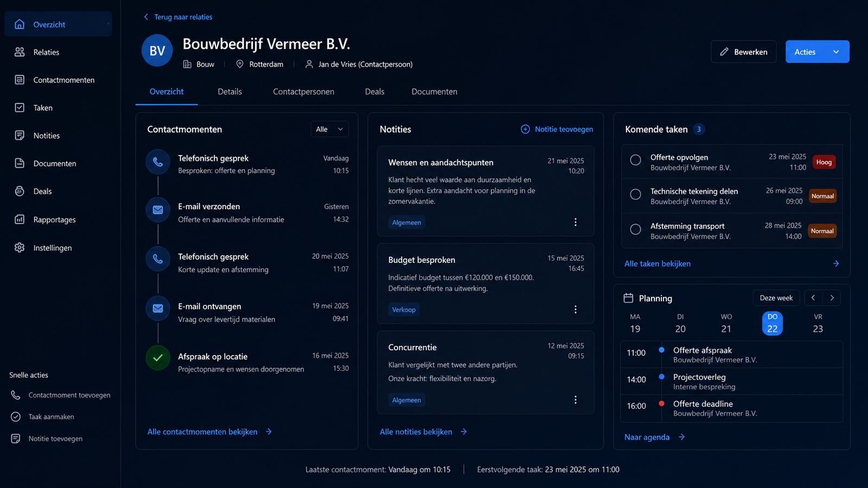Click Notitie teovoegen in Notities panel
The height and width of the screenshot is (488, 868).
557,129
